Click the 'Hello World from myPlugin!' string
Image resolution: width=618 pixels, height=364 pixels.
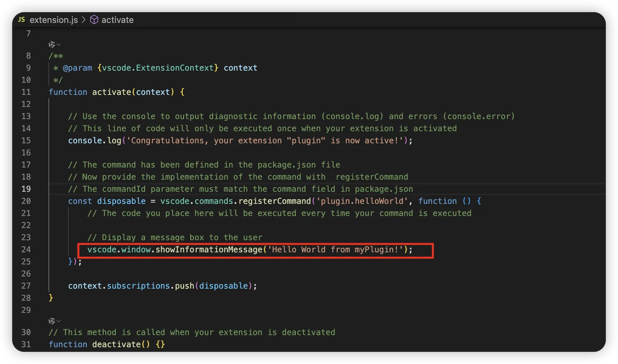pyautogui.click(x=338, y=250)
